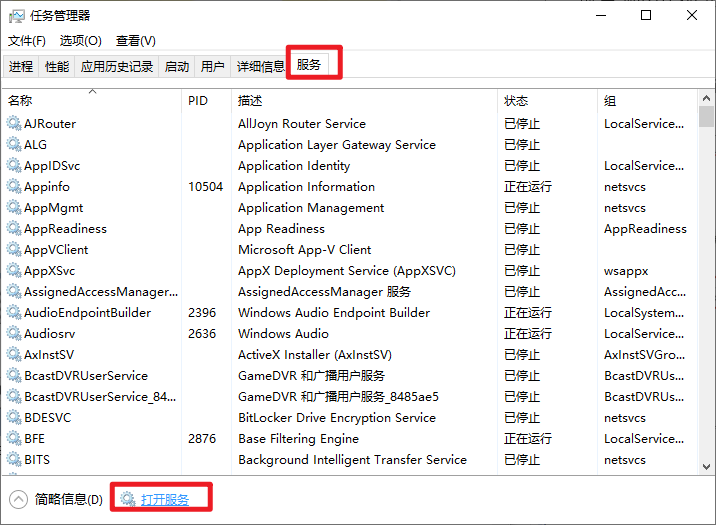Viewport: 716px width, 525px height.
Task: Click the gear icon next to AJRouter
Action: (14, 123)
